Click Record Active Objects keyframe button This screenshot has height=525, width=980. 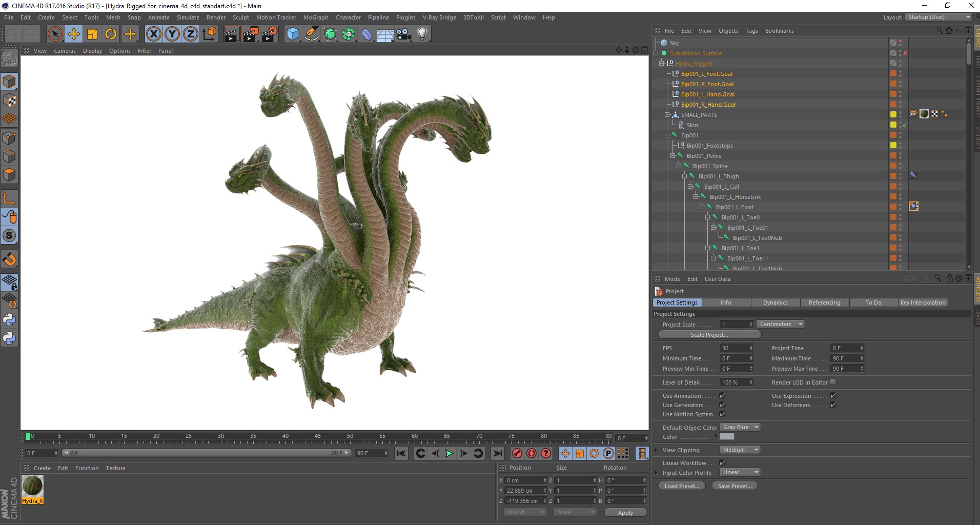(x=517, y=453)
